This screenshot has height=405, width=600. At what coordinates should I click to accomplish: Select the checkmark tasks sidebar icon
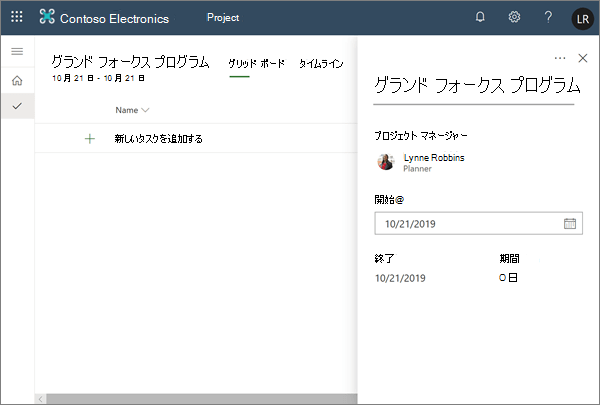pos(17,106)
